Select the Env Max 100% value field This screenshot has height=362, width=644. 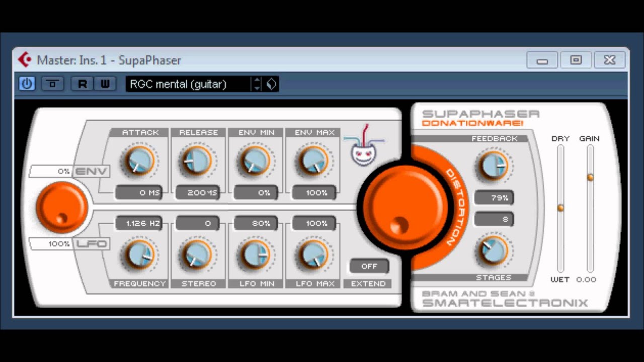pyautogui.click(x=314, y=193)
